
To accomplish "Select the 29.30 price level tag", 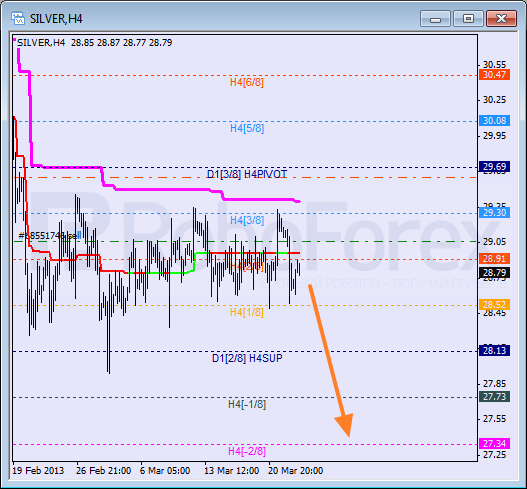I will [x=494, y=212].
